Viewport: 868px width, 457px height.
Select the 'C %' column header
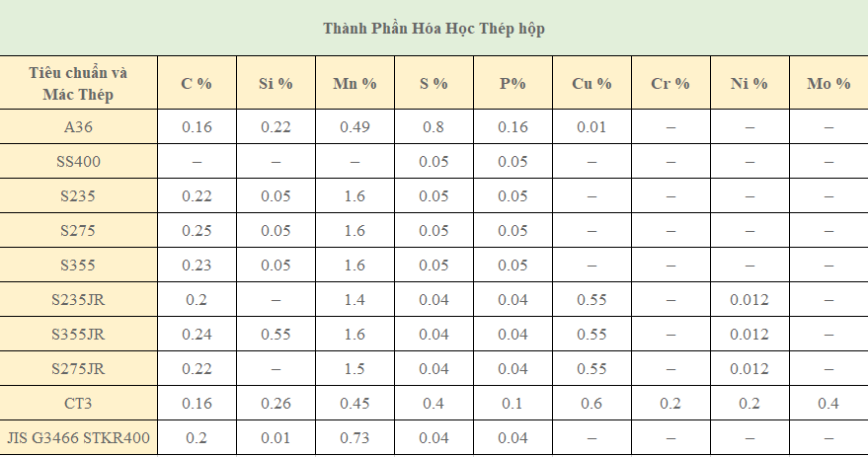click(x=197, y=84)
